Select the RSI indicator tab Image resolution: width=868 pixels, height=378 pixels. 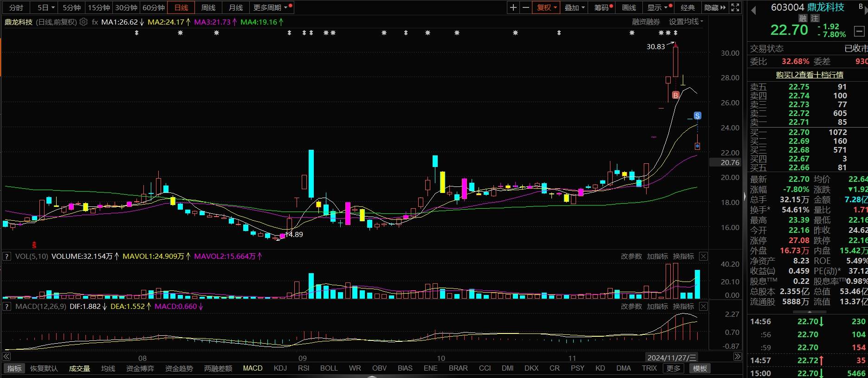(304, 368)
